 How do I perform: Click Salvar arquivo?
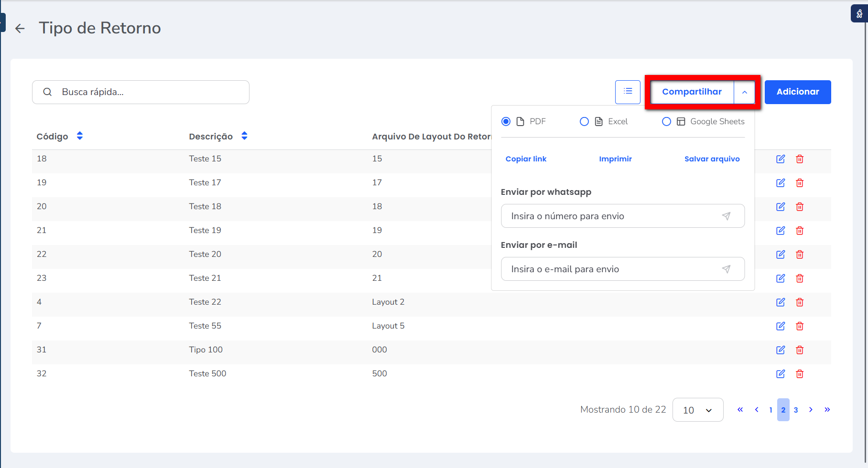(x=712, y=159)
